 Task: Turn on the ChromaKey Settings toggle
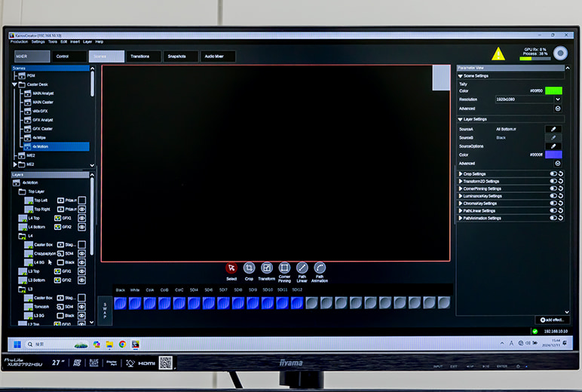(553, 203)
